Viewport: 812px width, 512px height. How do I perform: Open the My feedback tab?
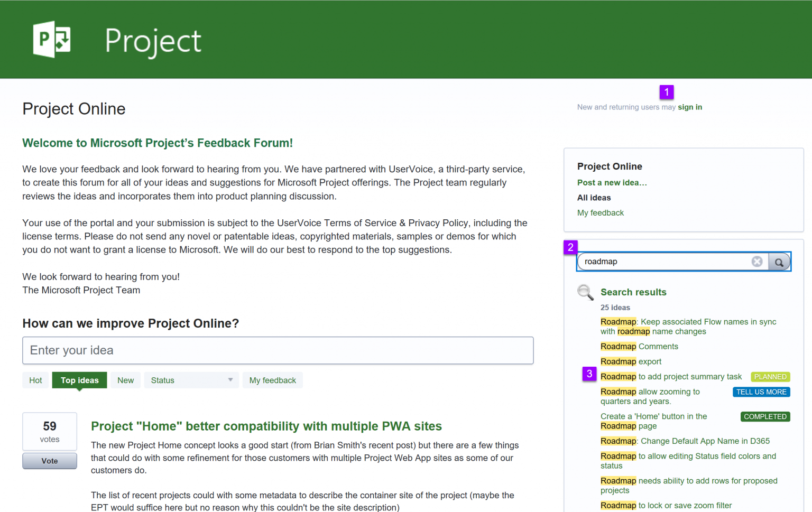coord(272,380)
